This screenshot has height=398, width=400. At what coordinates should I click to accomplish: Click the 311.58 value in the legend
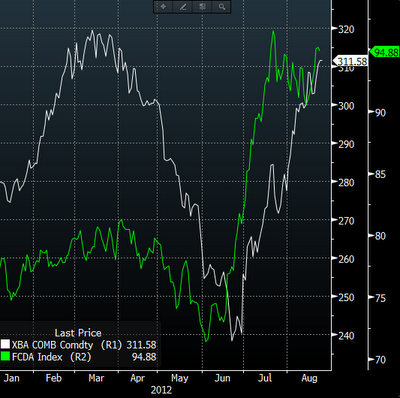pos(141,345)
